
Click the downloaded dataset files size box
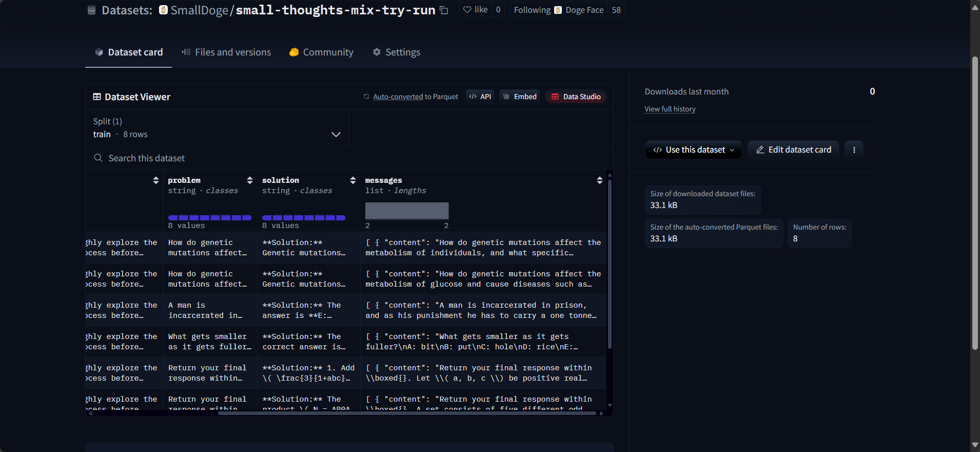pyautogui.click(x=702, y=200)
